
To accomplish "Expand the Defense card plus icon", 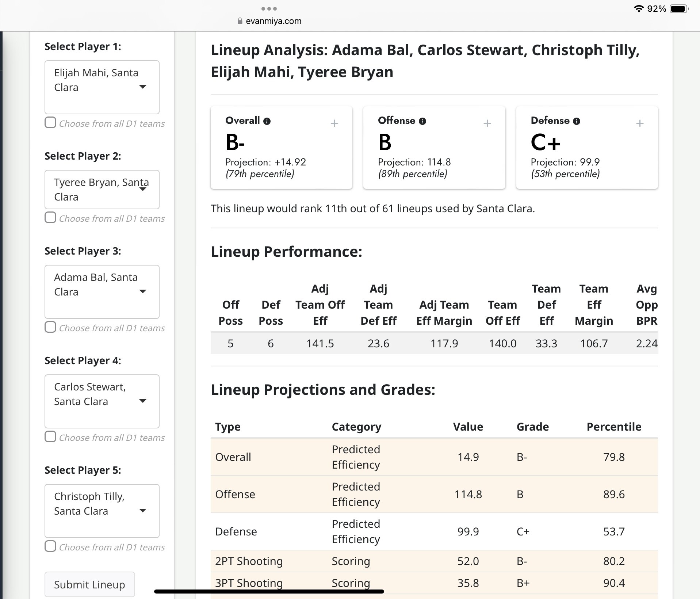I will [639, 123].
